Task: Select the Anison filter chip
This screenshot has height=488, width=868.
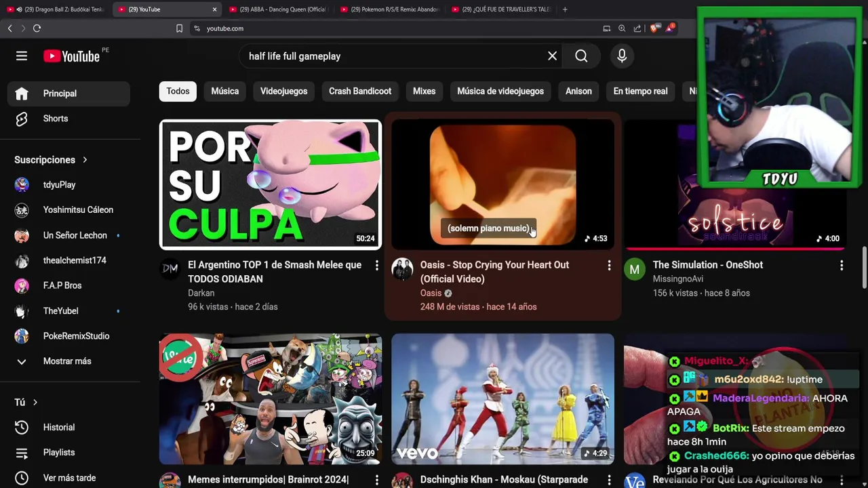Action: (x=578, y=91)
